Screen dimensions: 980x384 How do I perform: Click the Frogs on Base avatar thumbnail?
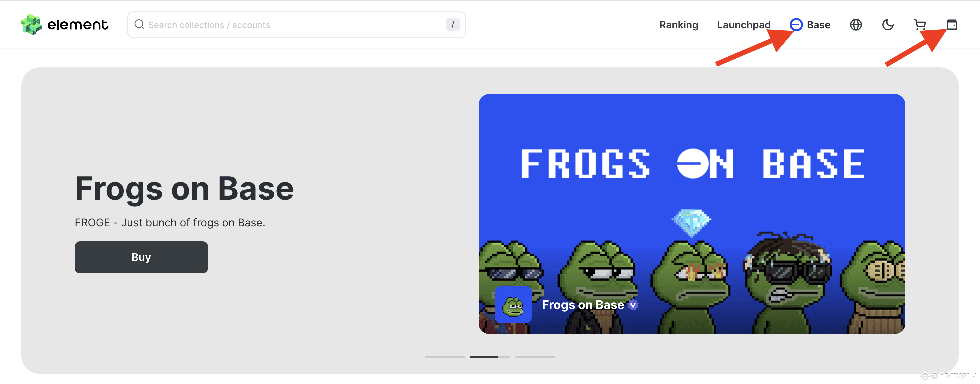tap(513, 304)
